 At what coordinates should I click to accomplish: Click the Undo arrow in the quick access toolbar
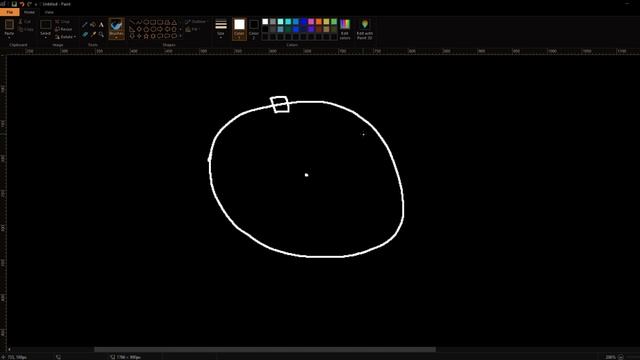tap(22, 4)
